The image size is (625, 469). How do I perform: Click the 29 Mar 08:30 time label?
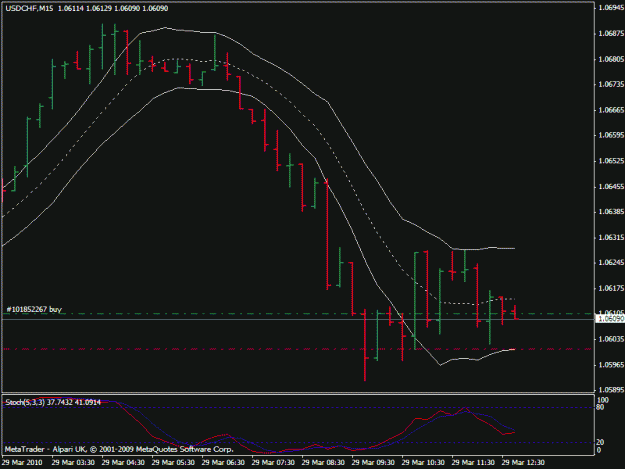(x=323, y=463)
